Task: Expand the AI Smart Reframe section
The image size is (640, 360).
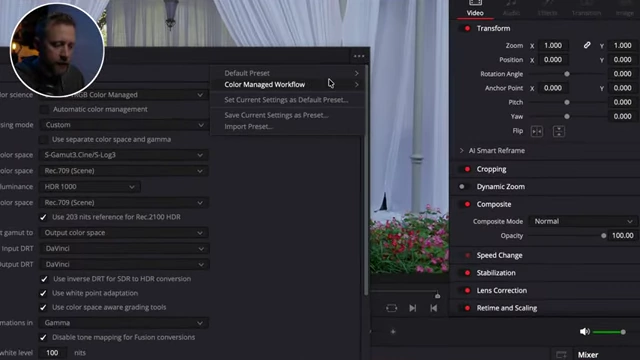Action: (462, 151)
